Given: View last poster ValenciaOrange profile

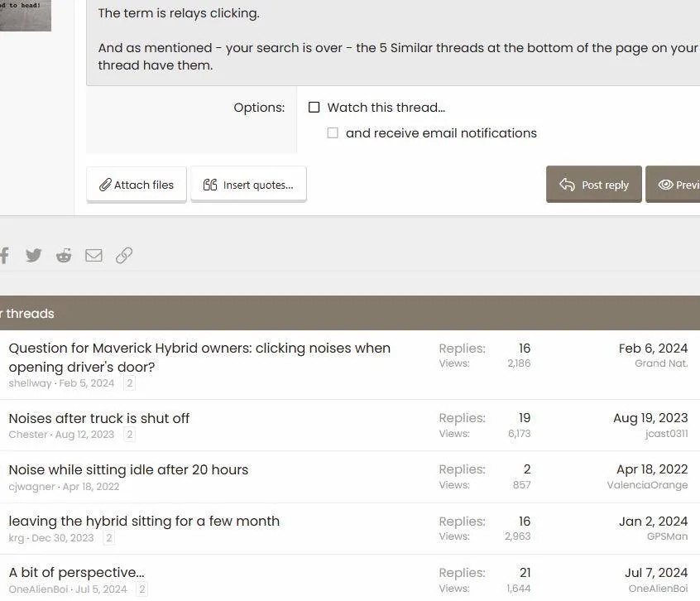Looking at the screenshot, I should click(x=647, y=485).
